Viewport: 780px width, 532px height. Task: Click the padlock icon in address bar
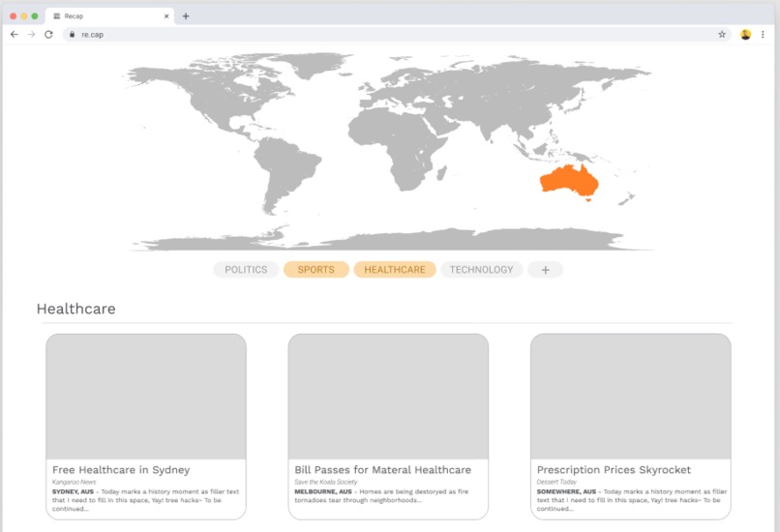73,34
